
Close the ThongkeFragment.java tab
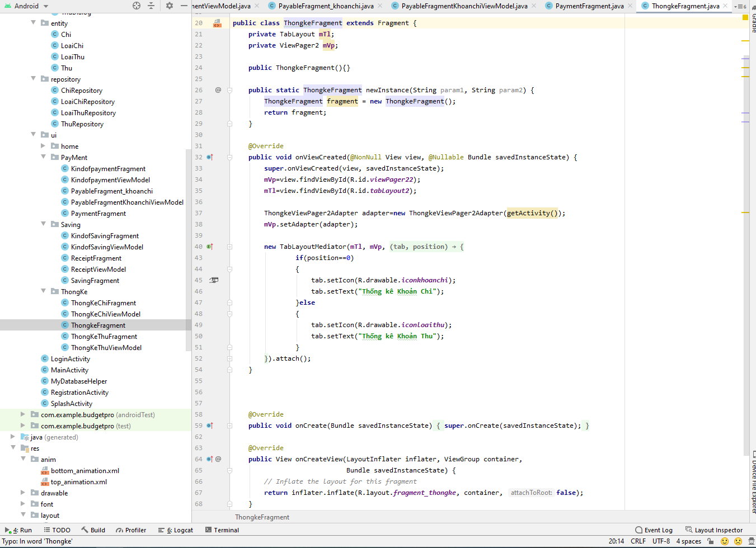tap(726, 6)
